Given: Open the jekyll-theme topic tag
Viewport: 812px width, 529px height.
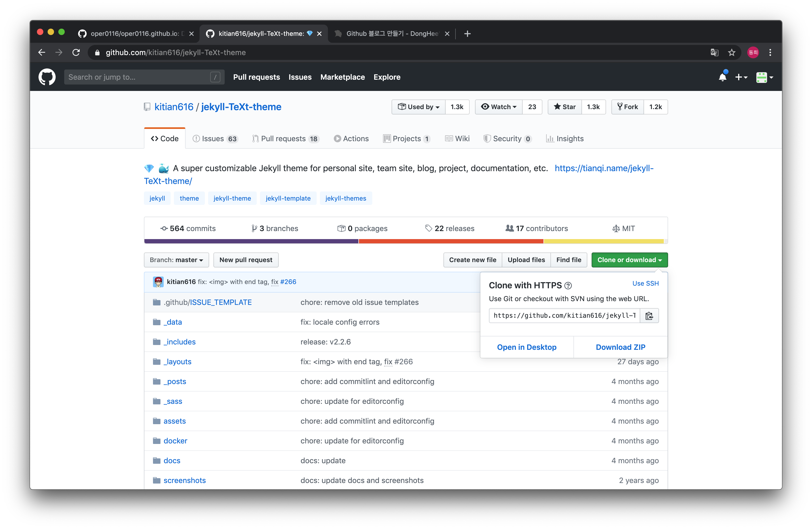Looking at the screenshot, I should [x=232, y=198].
